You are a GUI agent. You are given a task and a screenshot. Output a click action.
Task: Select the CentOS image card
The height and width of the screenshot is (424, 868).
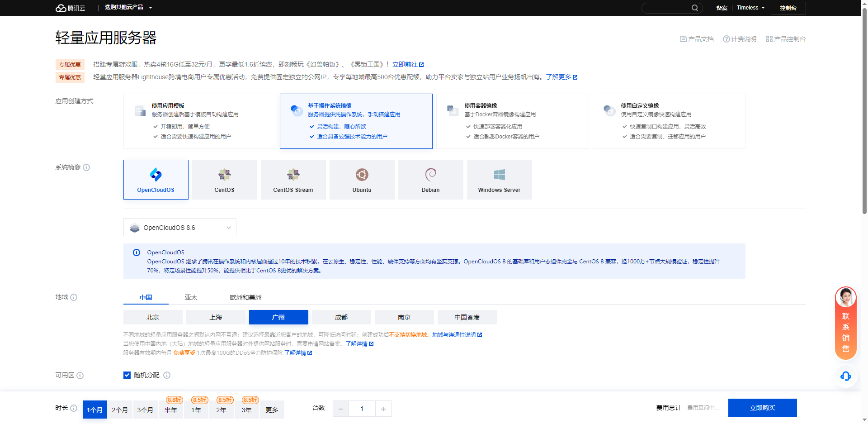pos(225,180)
